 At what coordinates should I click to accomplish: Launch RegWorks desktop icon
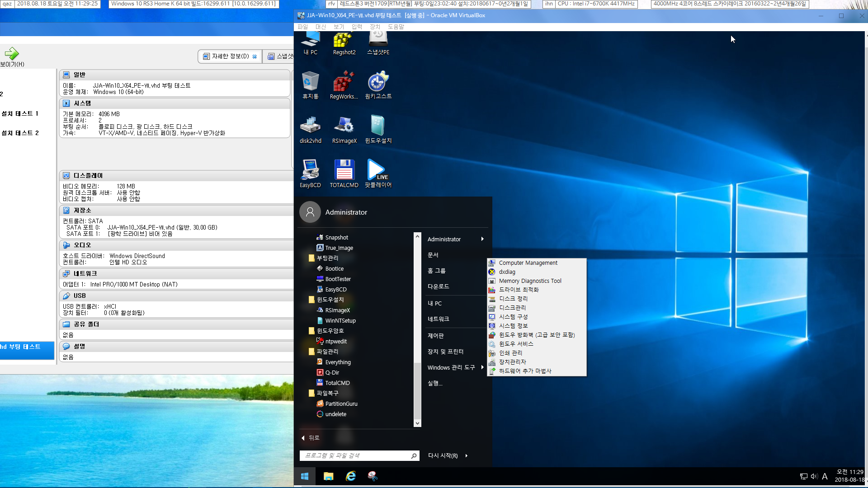point(344,85)
